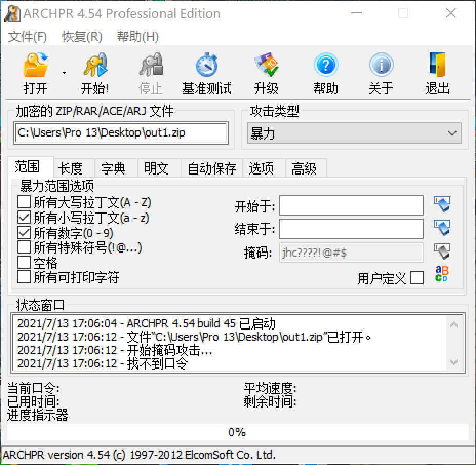Click the 剩余时间 label
This screenshot has height=465, width=476.
270,401
